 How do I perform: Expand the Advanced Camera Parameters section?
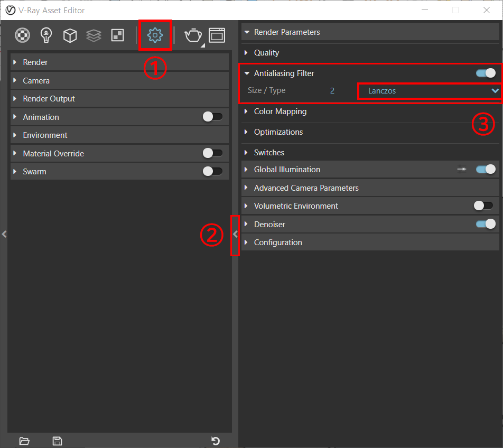[x=370, y=188]
